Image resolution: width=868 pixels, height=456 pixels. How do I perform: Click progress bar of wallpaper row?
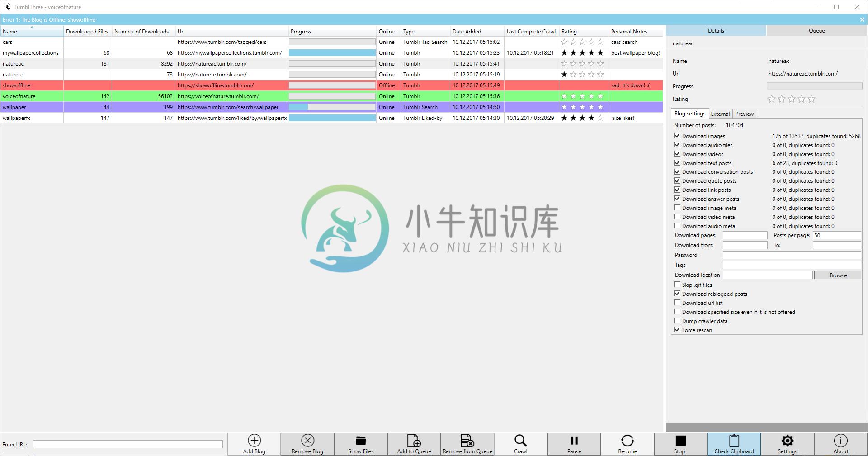pyautogui.click(x=332, y=107)
